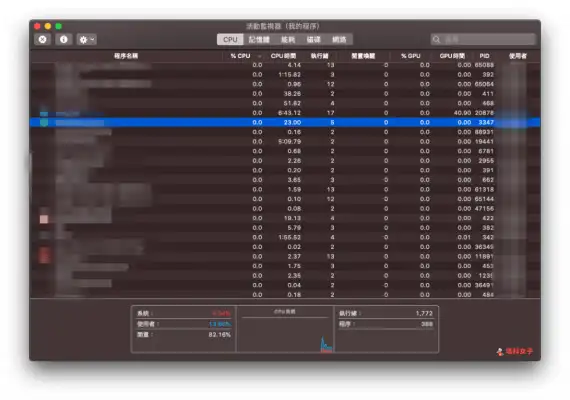
Task: Select the row with CPU time 38.26
Action: pos(285,94)
